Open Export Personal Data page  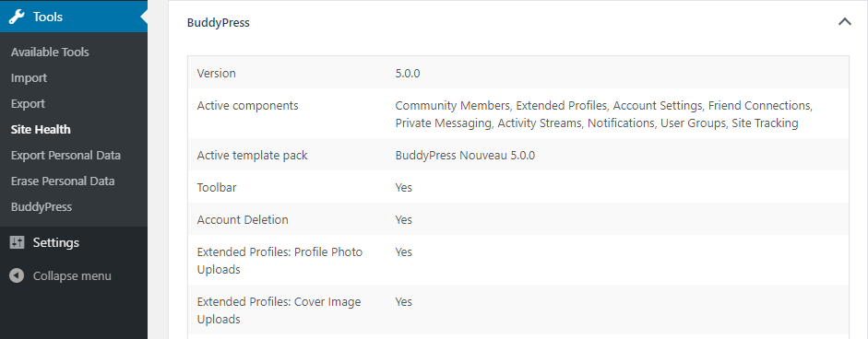[x=65, y=156]
